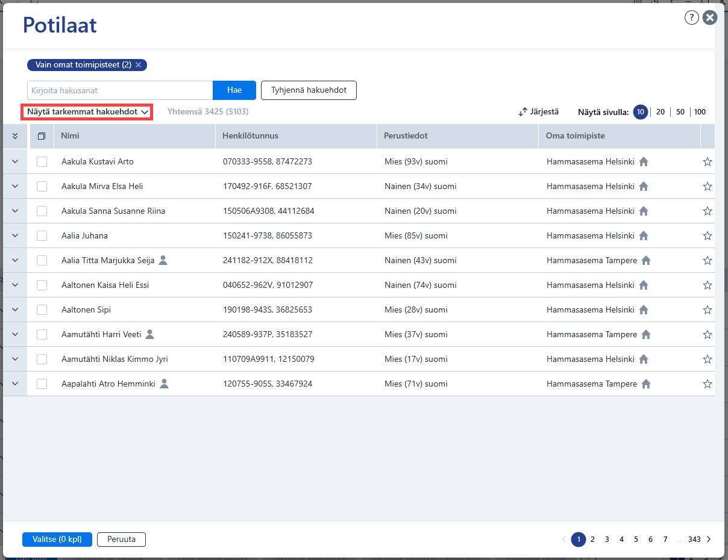
Task: Click the Valitse (0 kpl) button
Action: tap(57, 540)
